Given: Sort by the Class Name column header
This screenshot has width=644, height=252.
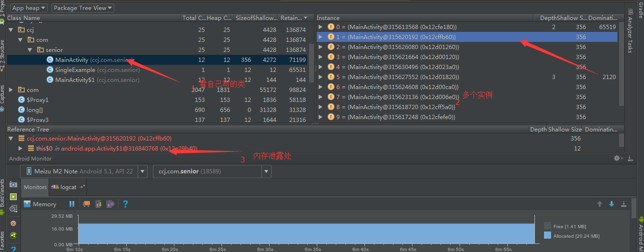Looking at the screenshot, I should (94, 18).
